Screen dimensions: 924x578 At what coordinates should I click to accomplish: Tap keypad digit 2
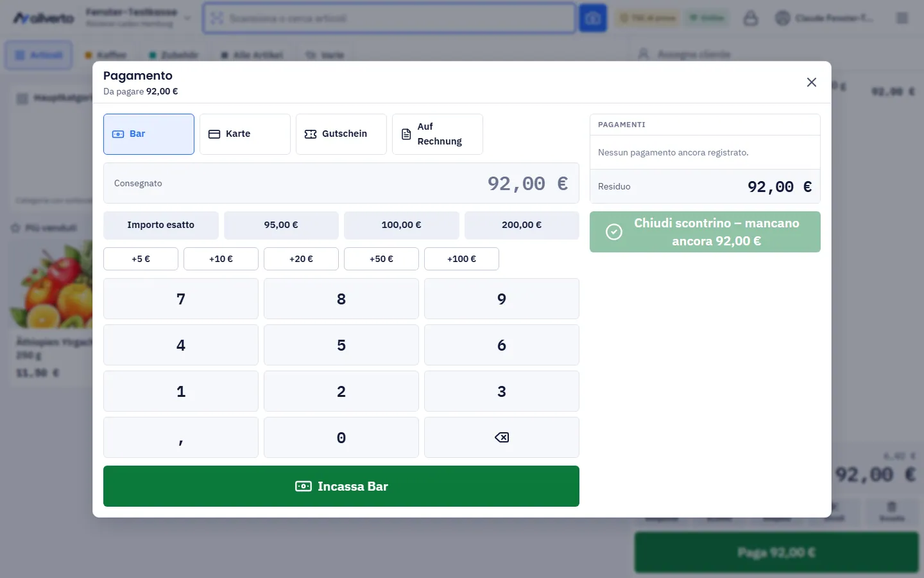[x=341, y=391]
